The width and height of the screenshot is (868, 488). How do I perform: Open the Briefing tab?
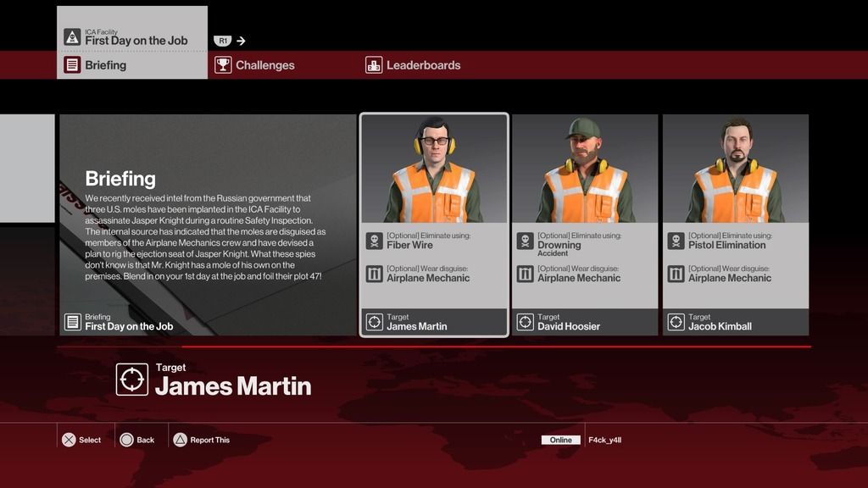pyautogui.click(x=131, y=65)
